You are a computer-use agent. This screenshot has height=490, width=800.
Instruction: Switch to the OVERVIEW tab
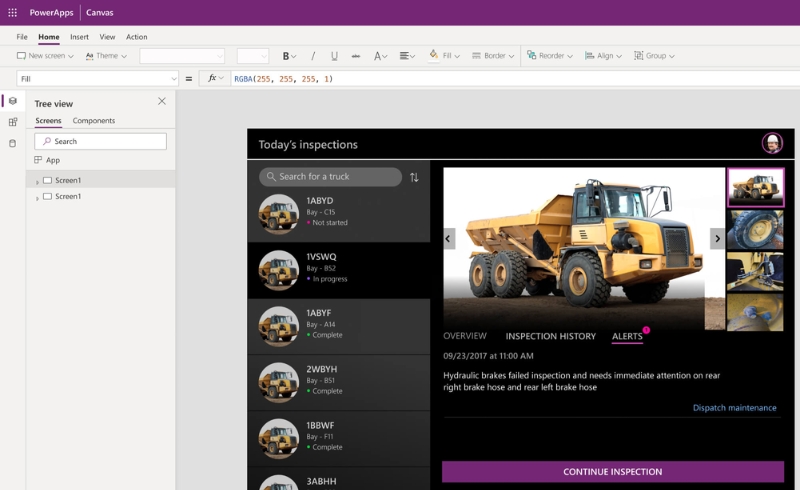coord(465,336)
